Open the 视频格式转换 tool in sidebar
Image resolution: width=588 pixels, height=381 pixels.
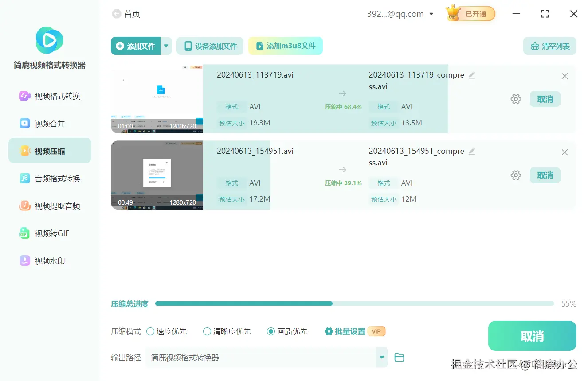49,96
